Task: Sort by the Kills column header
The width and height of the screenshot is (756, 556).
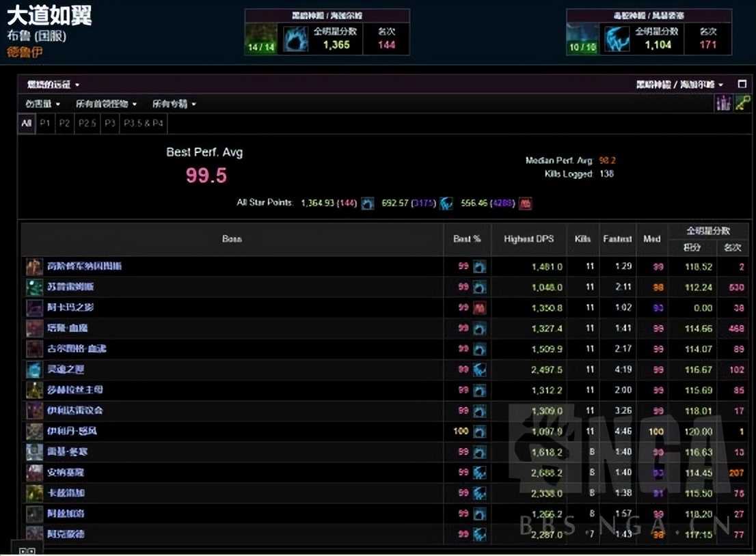Action: click(x=582, y=239)
